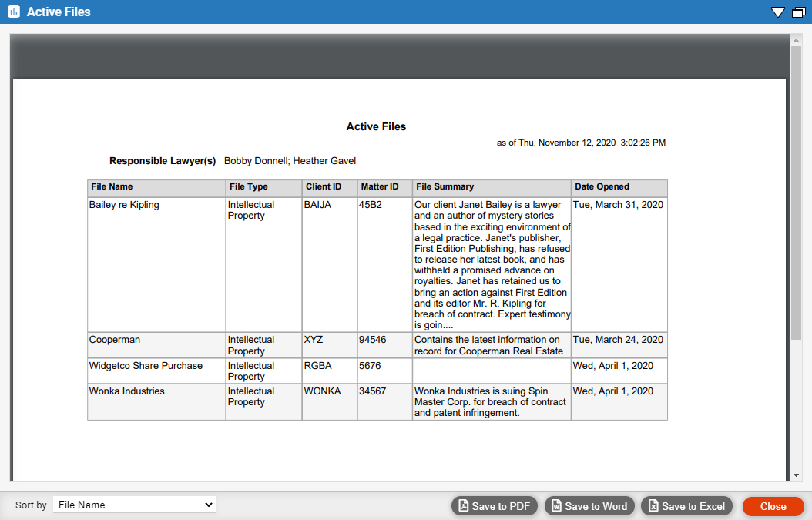Click date Tue, March 31, 2020
The image size is (812, 520).
point(618,205)
